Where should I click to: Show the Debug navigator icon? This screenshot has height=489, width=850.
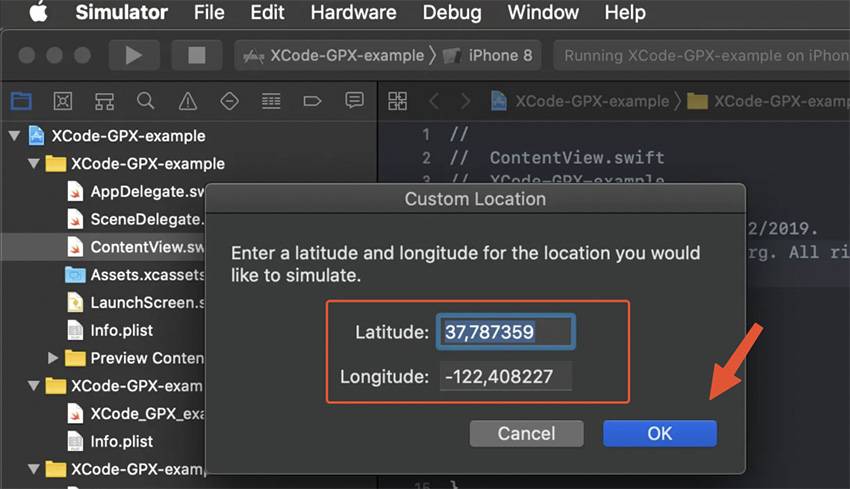coord(271,101)
